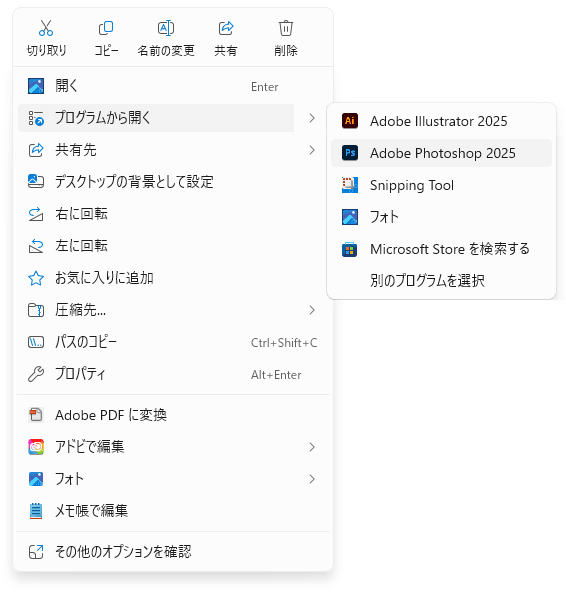The width and height of the screenshot is (566, 592).
Task: Click the 削除 trash can icon
Action: pyautogui.click(x=286, y=28)
